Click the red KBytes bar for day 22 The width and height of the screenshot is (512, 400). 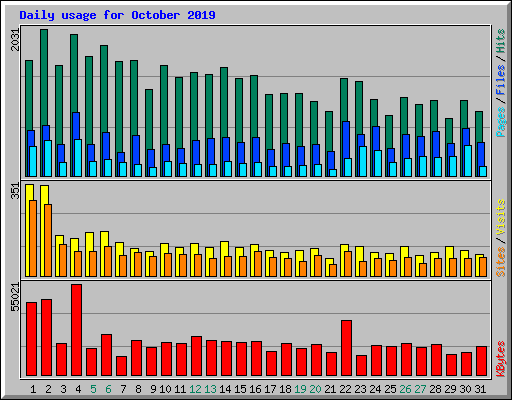point(346,348)
